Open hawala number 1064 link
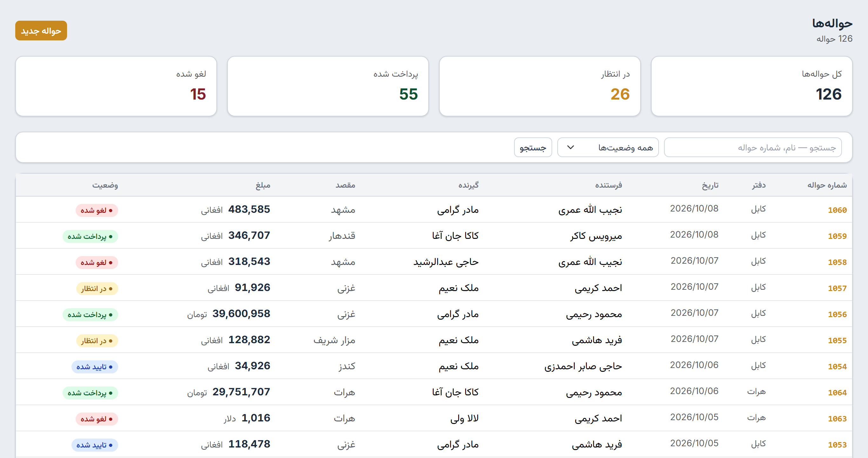Image resolution: width=868 pixels, height=458 pixels. [837, 392]
